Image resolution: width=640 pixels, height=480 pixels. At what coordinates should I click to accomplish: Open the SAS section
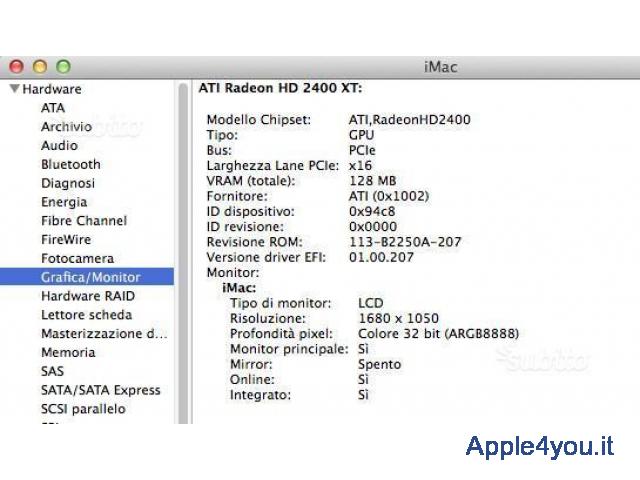[52, 371]
